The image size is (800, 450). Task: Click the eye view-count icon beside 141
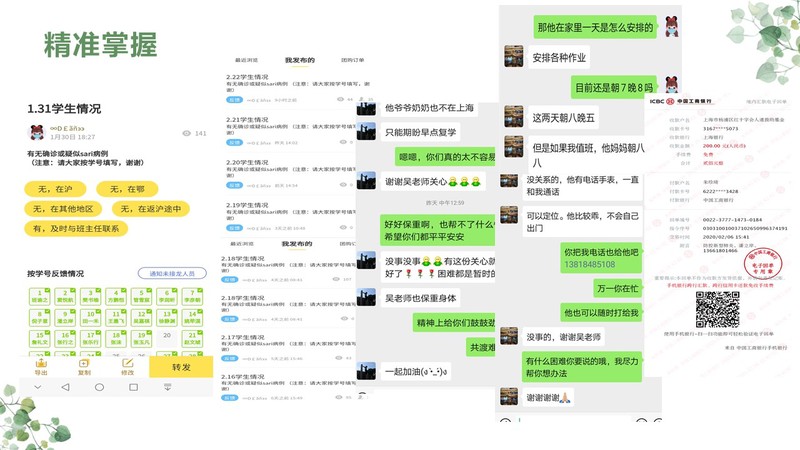pos(187,133)
